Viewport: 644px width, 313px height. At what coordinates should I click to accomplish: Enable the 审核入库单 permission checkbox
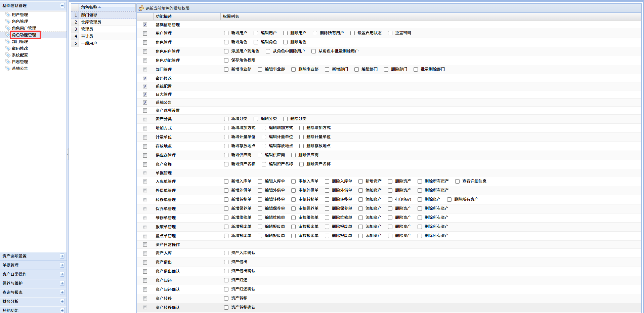tap(293, 181)
